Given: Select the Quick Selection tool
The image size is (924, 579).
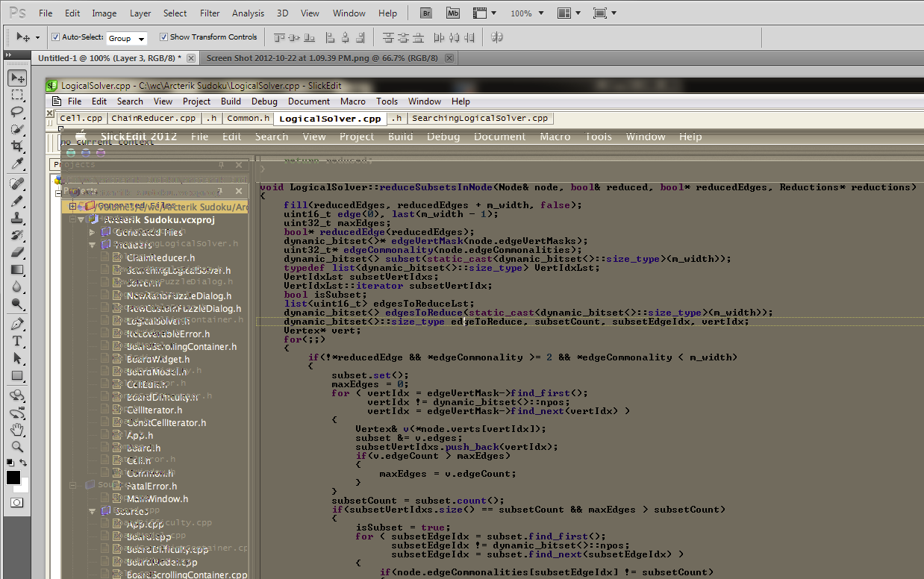Looking at the screenshot, I should [x=16, y=129].
